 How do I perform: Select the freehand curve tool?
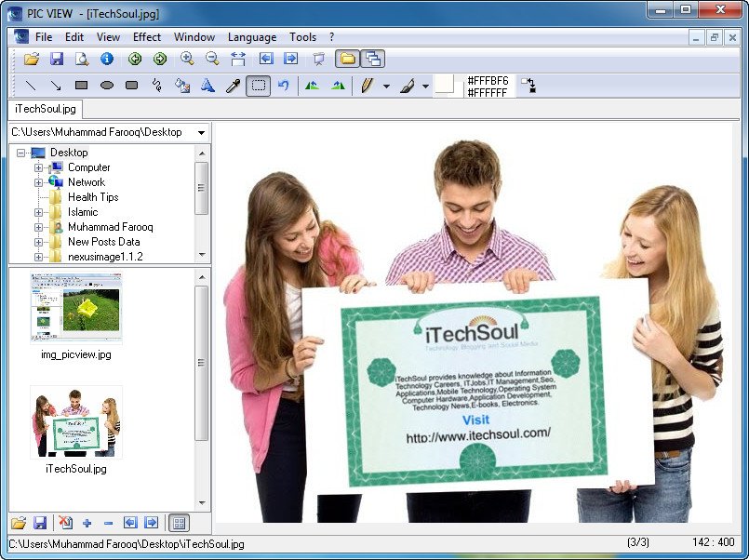pyautogui.click(x=156, y=86)
